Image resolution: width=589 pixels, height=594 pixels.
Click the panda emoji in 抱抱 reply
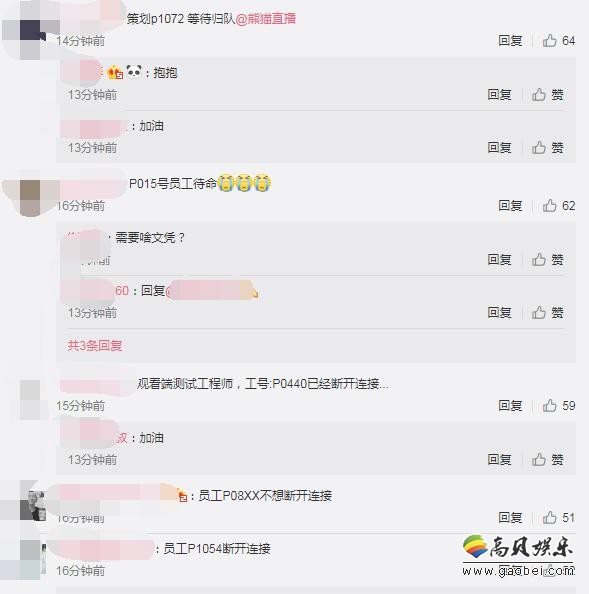click(x=134, y=71)
